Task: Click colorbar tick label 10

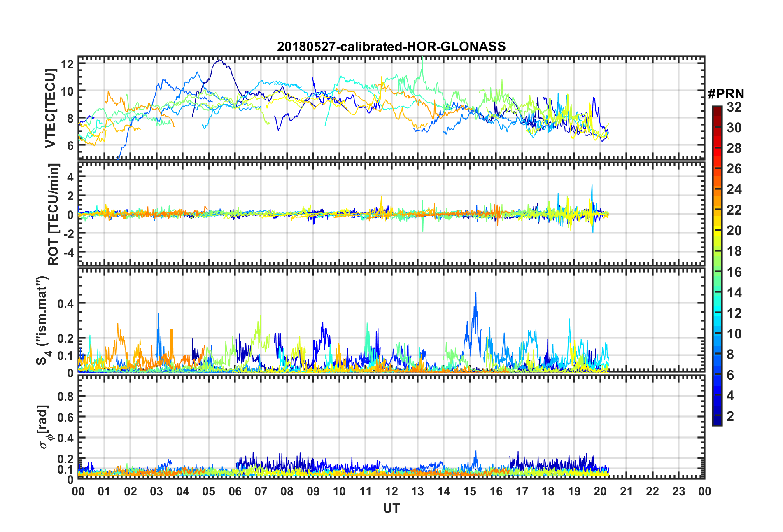Action: tap(734, 334)
